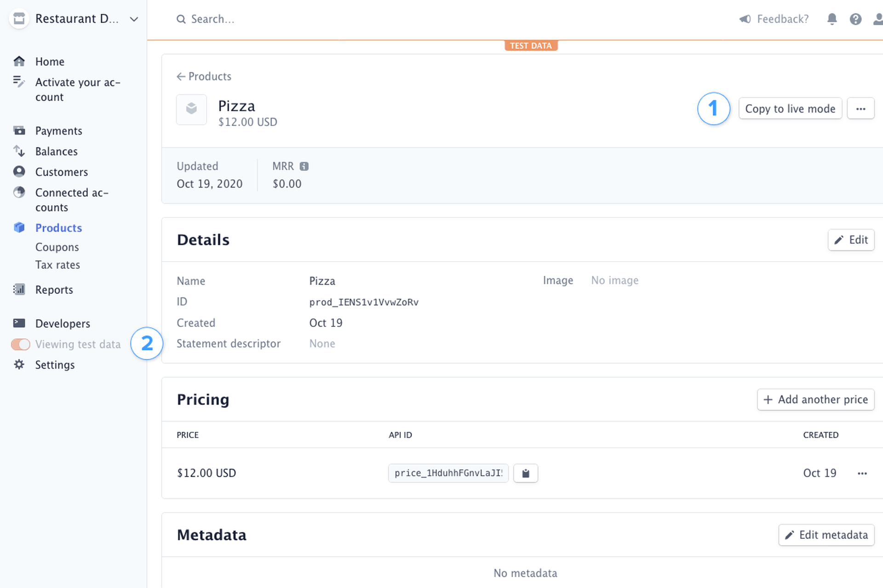Open the overflow menu beside Copy to live mode
The width and height of the screenshot is (883, 588).
click(x=861, y=108)
